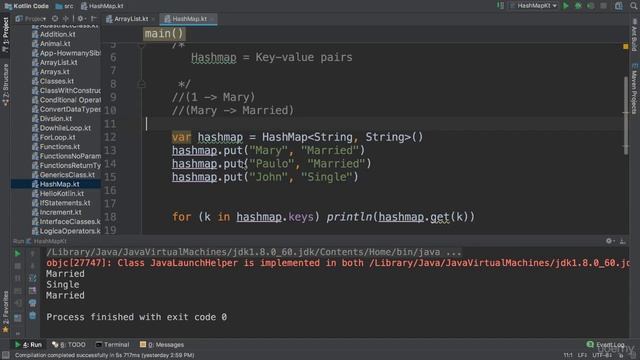The width and height of the screenshot is (640, 360).
Task: Open Functions.kt in project tree
Action: coord(60,147)
